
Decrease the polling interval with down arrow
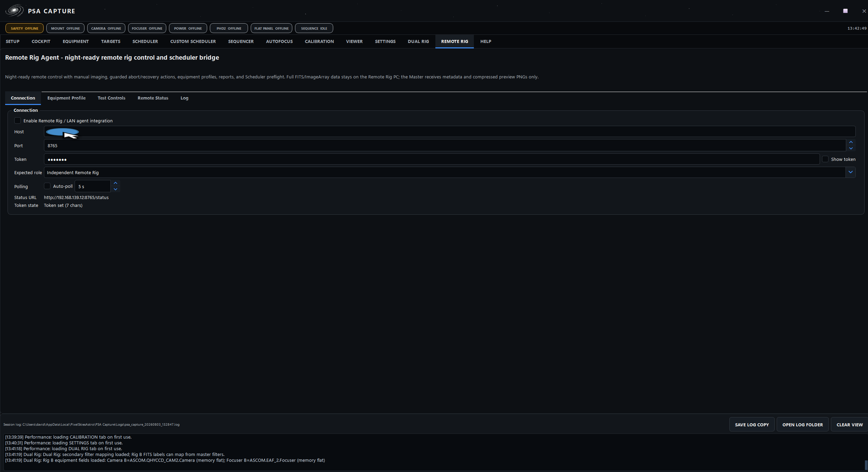116,189
